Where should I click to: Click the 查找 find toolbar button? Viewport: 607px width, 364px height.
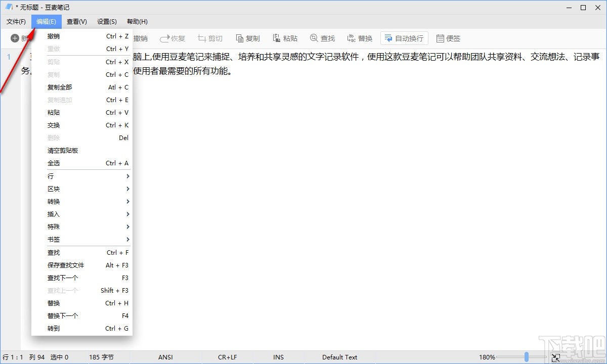click(x=323, y=38)
